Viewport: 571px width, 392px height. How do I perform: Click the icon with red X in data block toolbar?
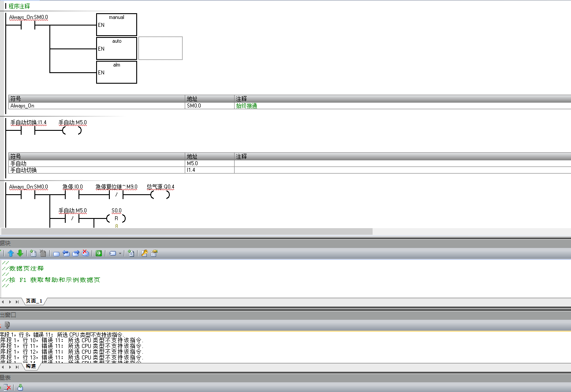(x=86, y=253)
